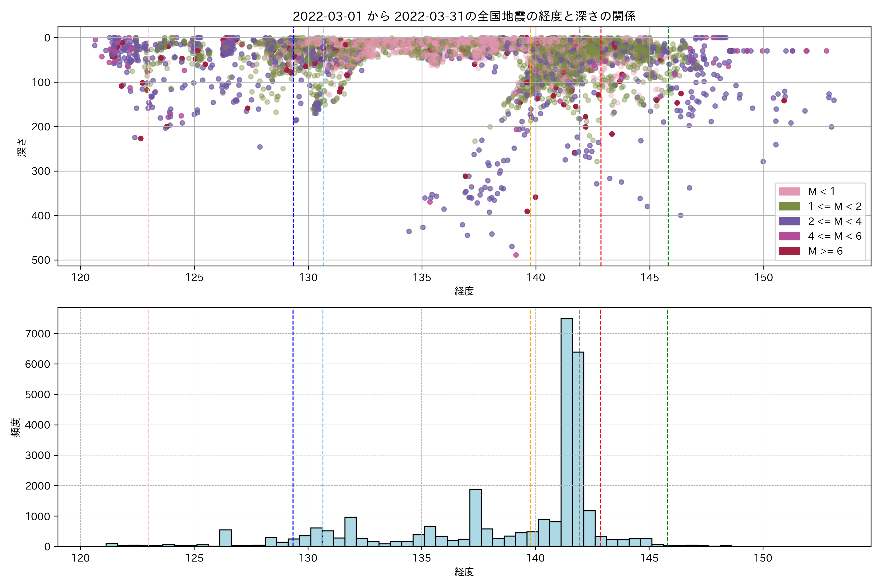Click the purple 2 <= M < 4 legend swatch

[789, 221]
